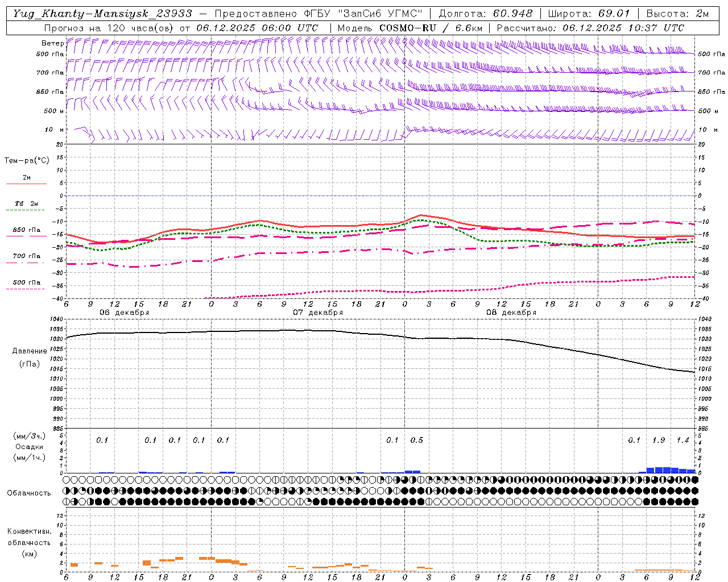Screen dimensions: 728x582
Task: Click the Широта: 69.01 header value
Action: 589,14
